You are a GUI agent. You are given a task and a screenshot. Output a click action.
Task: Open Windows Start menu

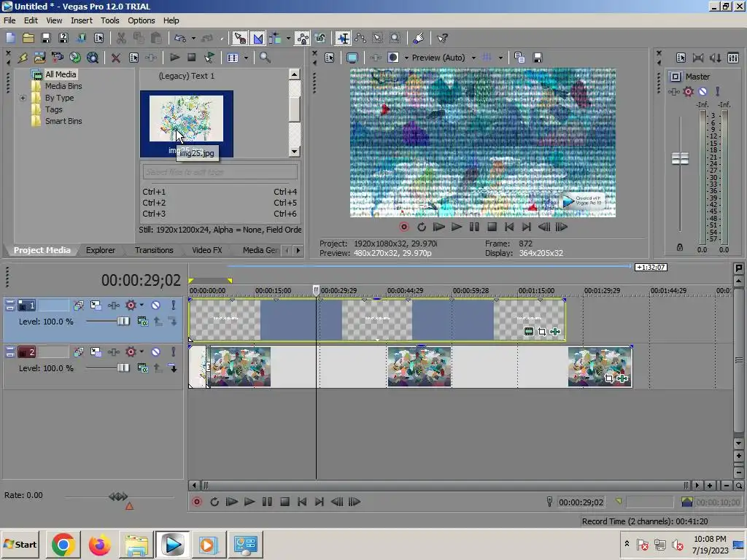coord(20,544)
